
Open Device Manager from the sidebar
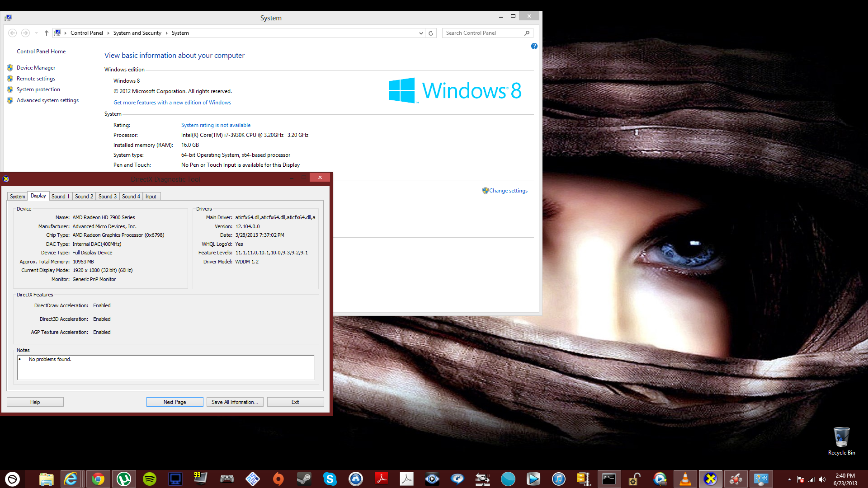pyautogui.click(x=36, y=68)
